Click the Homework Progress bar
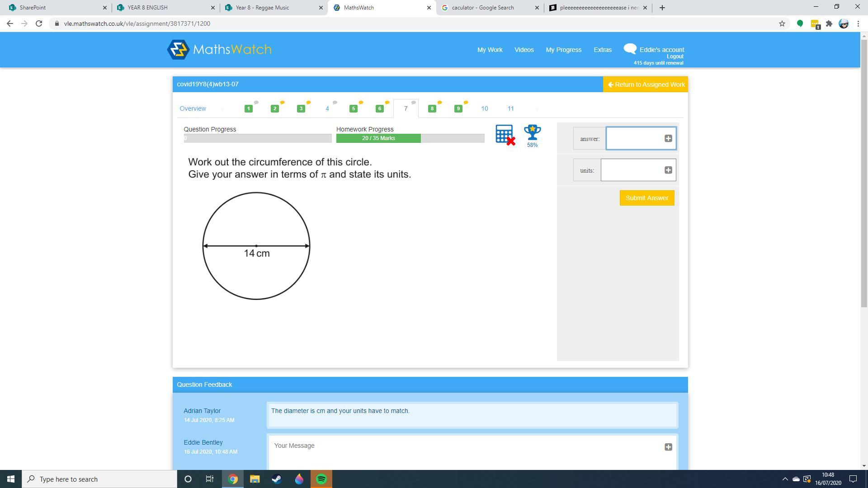The height and width of the screenshot is (488, 868). tap(410, 138)
